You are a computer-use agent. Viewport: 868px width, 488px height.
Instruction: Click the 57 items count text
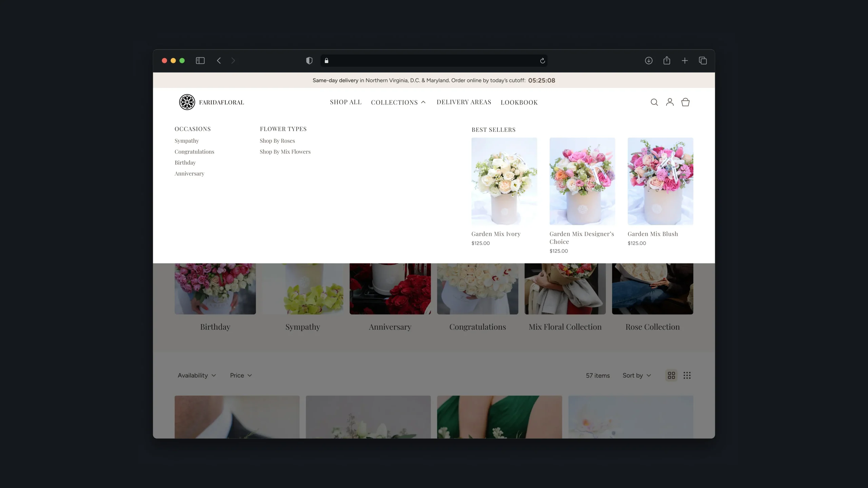click(597, 375)
